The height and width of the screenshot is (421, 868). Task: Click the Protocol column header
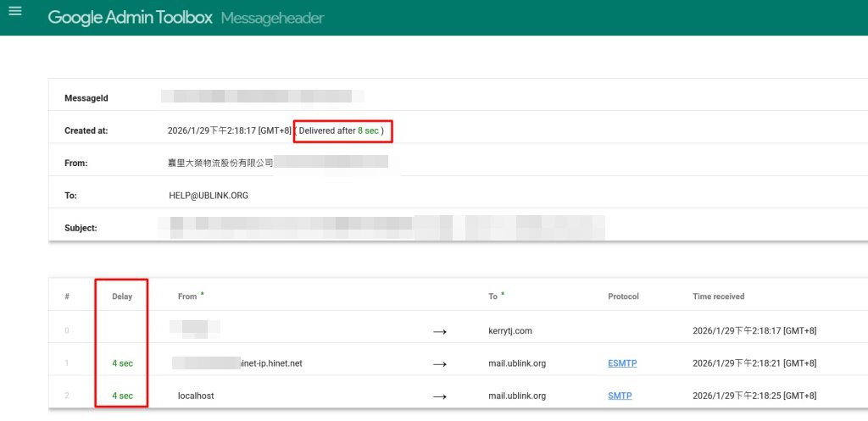[x=623, y=296]
